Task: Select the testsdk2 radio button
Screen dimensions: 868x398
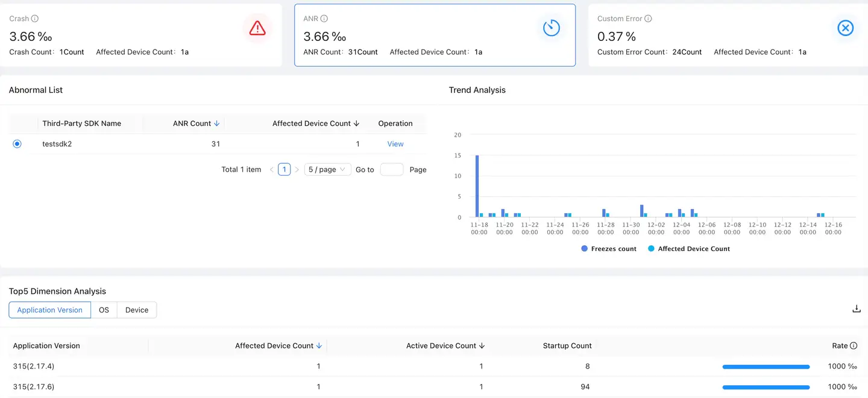Action: coord(17,144)
